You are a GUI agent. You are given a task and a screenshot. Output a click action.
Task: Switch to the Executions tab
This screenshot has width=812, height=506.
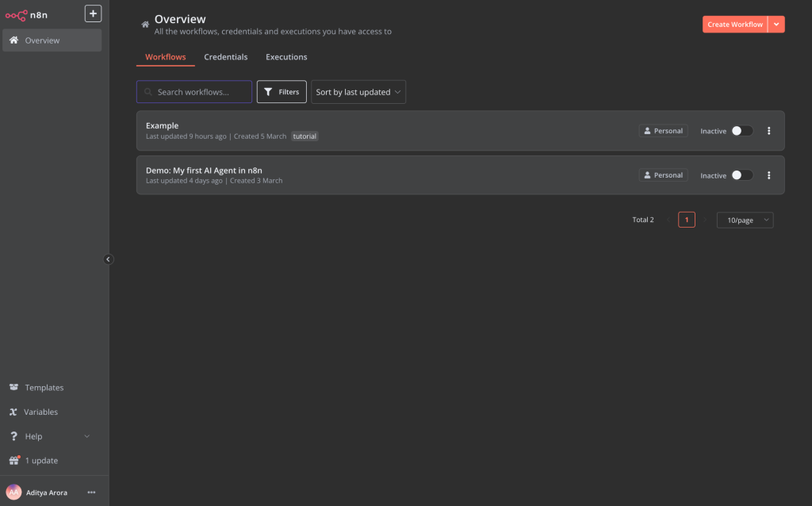286,57
